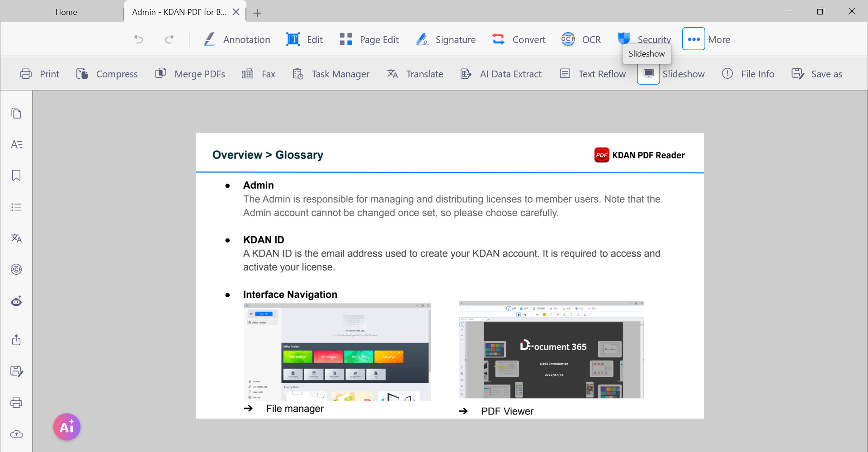
Task: Click the Undo arrow icon
Action: (139, 39)
